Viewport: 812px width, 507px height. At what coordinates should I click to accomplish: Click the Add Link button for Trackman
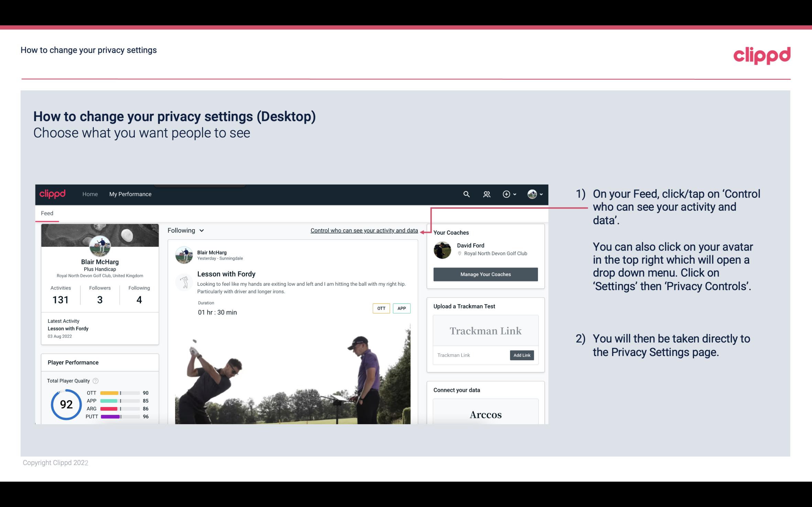tap(521, 355)
